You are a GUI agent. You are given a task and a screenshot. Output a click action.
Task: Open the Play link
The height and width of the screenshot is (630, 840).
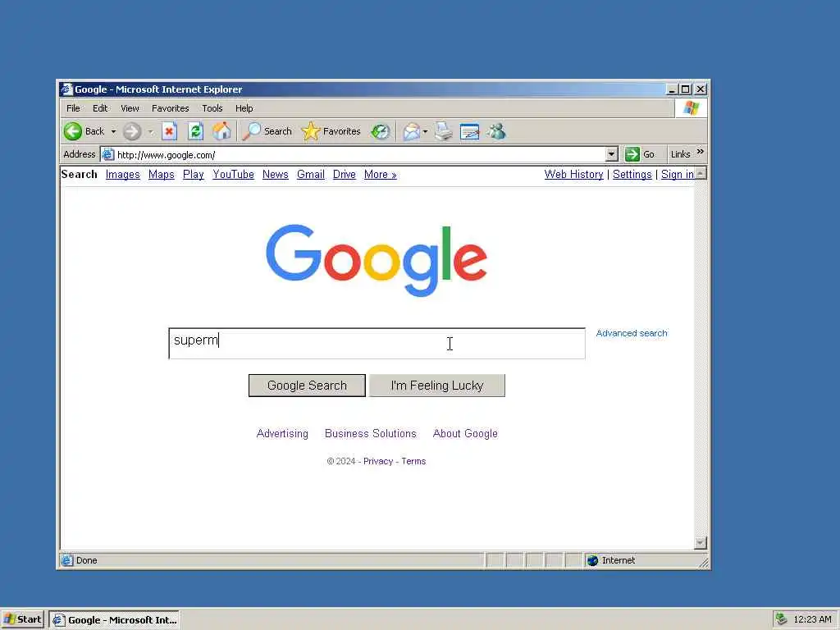click(x=194, y=175)
